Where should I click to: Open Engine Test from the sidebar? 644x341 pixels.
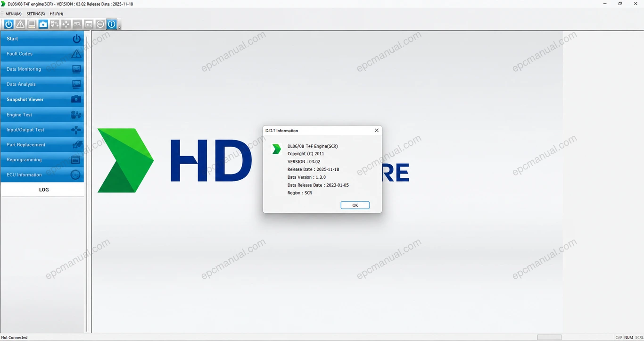[42, 115]
